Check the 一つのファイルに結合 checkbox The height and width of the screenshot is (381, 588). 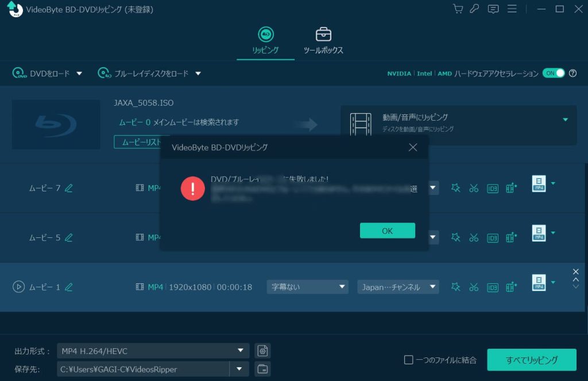coord(408,360)
